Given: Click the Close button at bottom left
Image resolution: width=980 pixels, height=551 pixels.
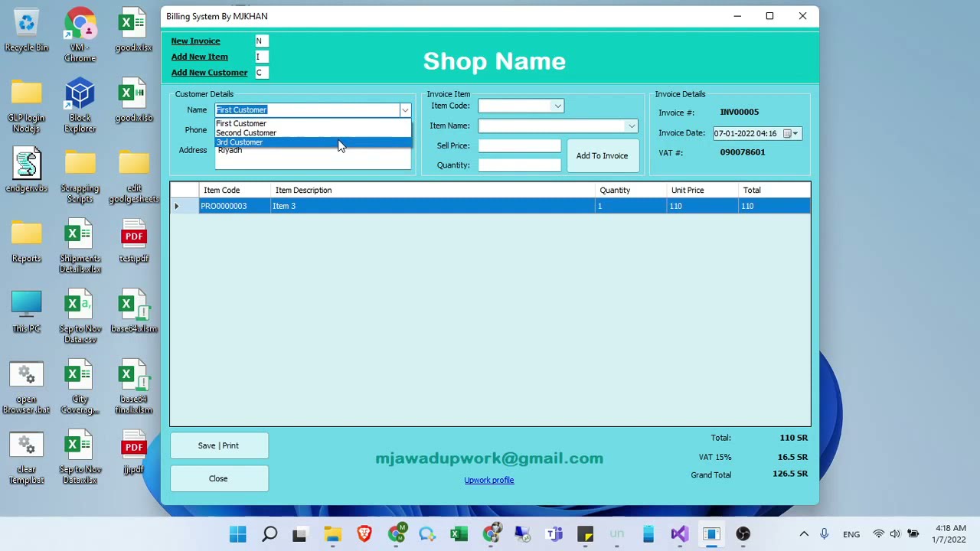Looking at the screenshot, I should point(218,479).
